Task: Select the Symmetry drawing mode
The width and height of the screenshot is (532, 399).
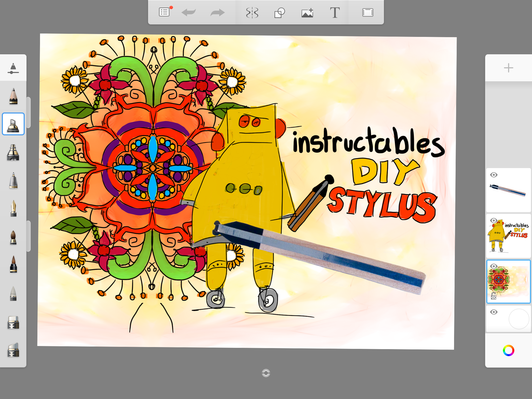Action: pos(252,12)
